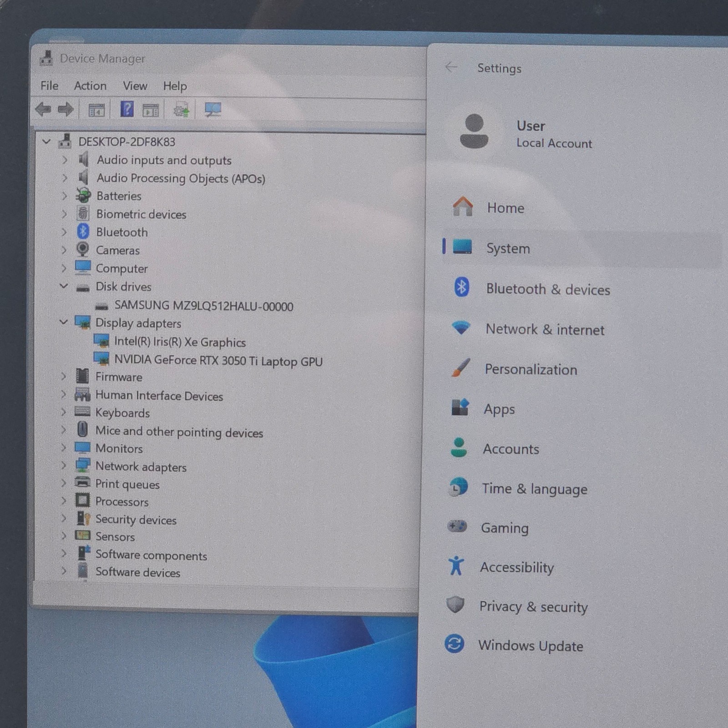Click the Biometric devices fingerprint icon
This screenshot has height=728, width=728.
[x=83, y=213]
